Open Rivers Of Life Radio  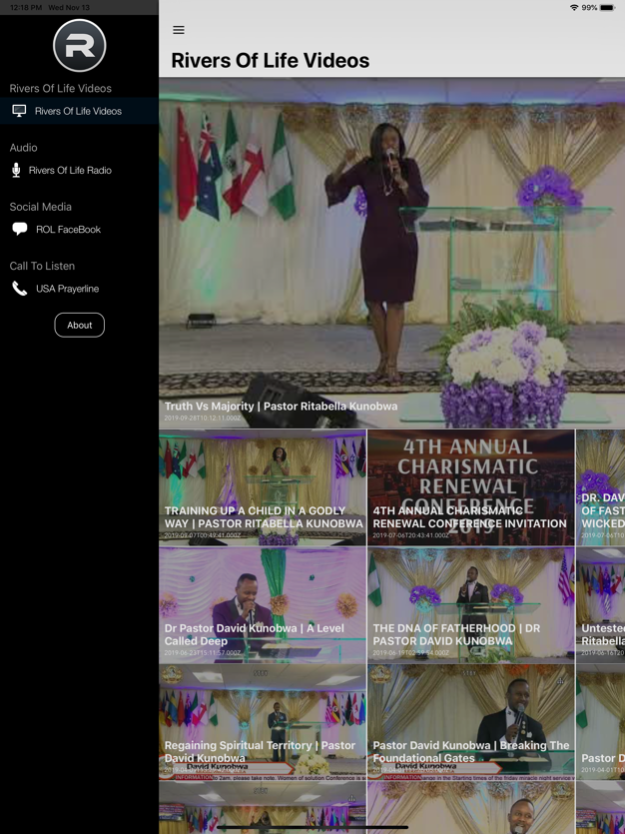click(x=79, y=170)
